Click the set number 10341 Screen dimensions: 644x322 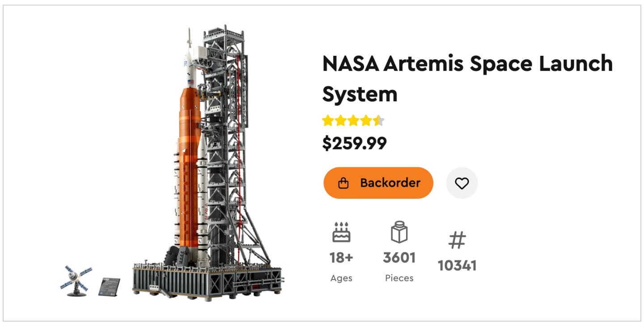pyautogui.click(x=458, y=265)
